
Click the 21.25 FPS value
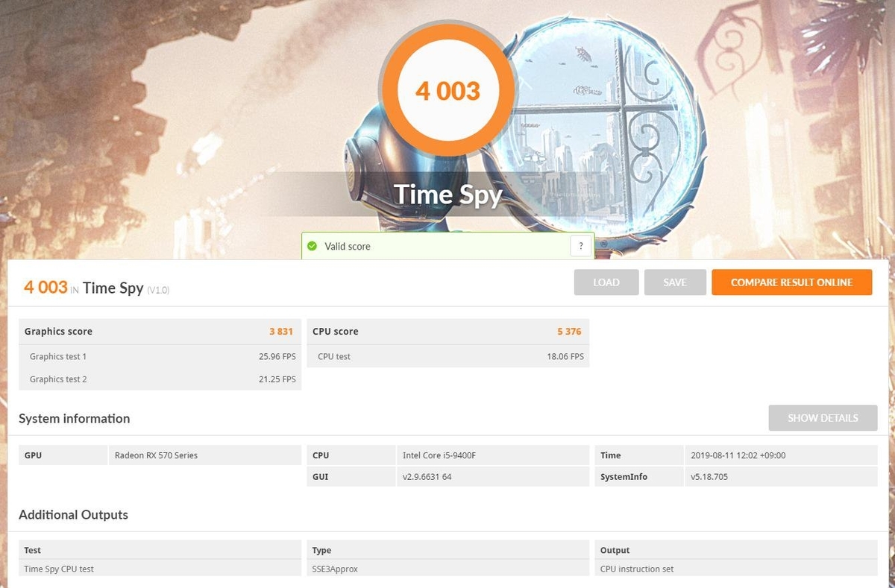277,379
